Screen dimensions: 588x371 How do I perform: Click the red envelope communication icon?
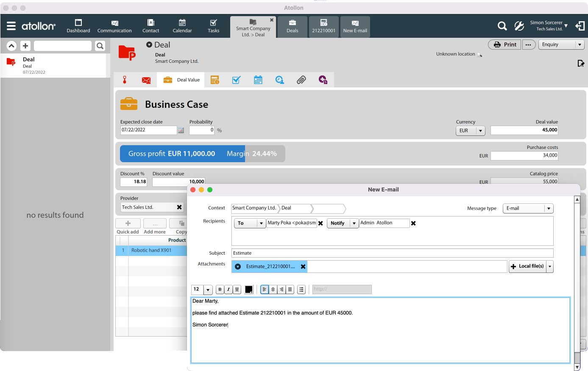pos(146,80)
